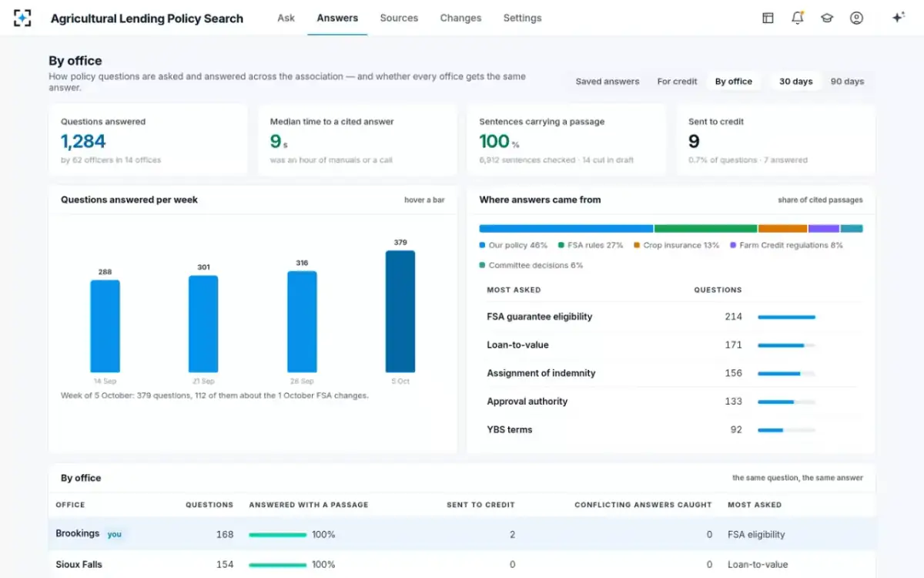Click the 14 Sep bar showing 288

pyautogui.click(x=105, y=326)
